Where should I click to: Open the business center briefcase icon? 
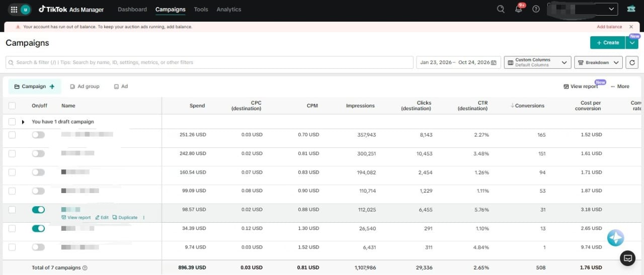[631, 9]
